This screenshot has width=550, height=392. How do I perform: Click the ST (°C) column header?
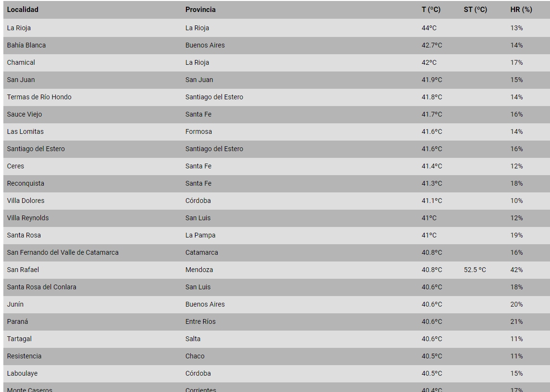click(475, 10)
